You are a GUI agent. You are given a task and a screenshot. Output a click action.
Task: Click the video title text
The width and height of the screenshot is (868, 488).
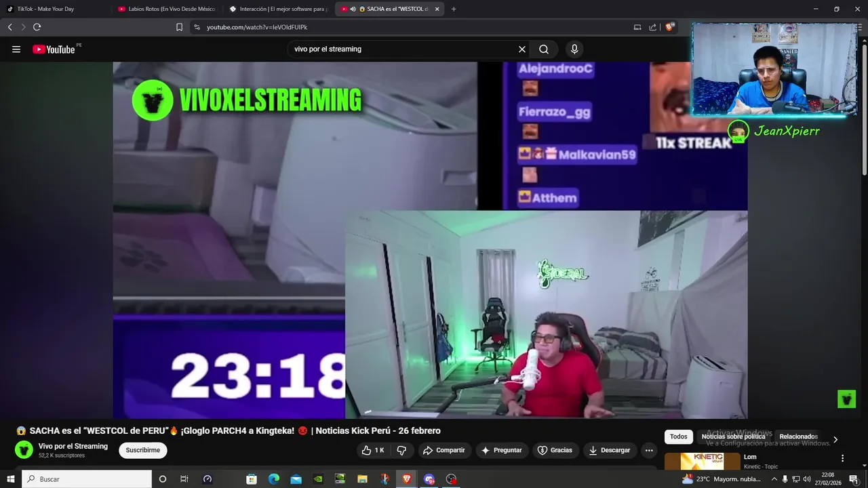(x=229, y=430)
